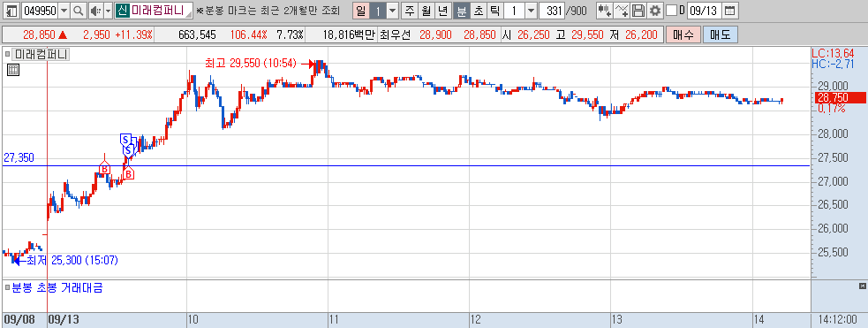The image size is (868, 328).
Task: Open the minute interval dropdown after 틱 1
Action: 531,11
